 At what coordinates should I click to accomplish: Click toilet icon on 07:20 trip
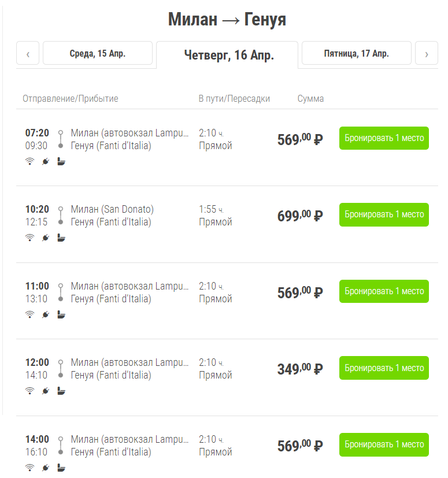61,162
